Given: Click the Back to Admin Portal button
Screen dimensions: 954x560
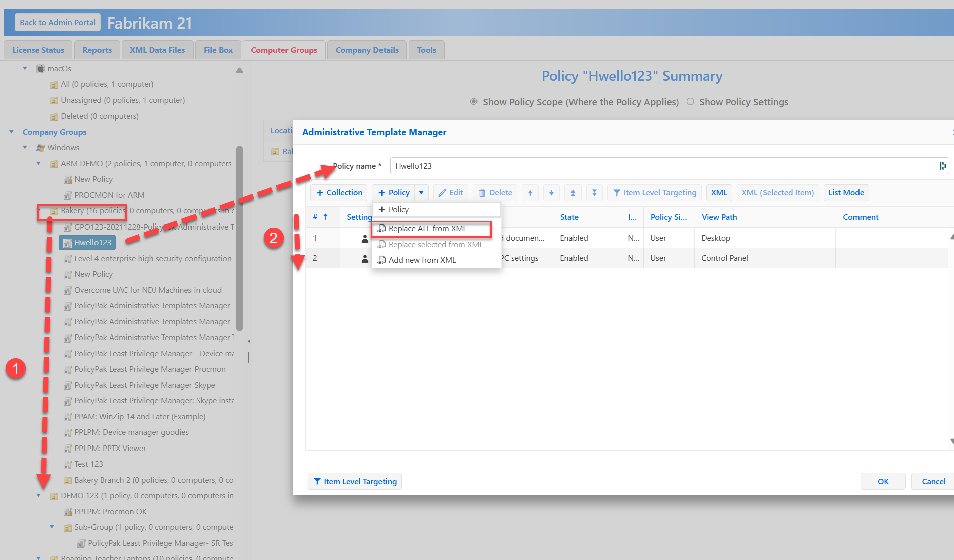Looking at the screenshot, I should pyautogui.click(x=57, y=23).
